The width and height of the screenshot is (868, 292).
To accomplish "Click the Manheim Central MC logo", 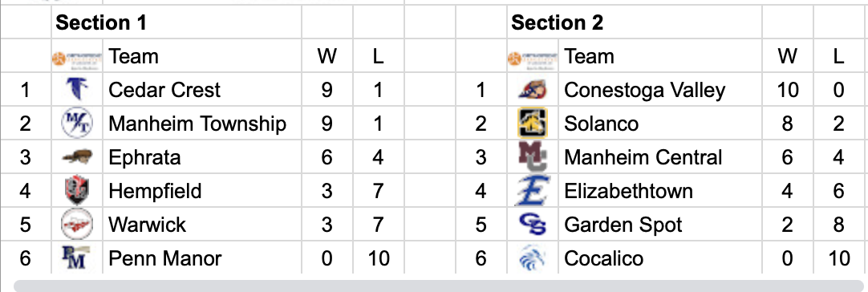I will click(x=533, y=156).
